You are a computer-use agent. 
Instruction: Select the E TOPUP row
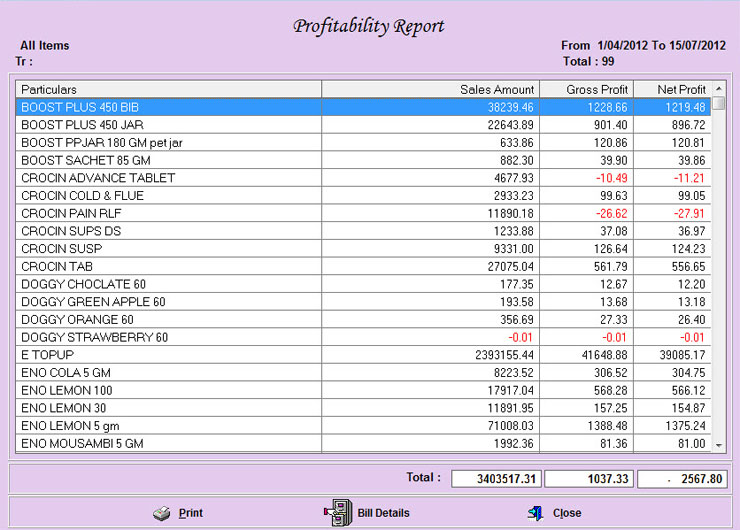click(168, 355)
